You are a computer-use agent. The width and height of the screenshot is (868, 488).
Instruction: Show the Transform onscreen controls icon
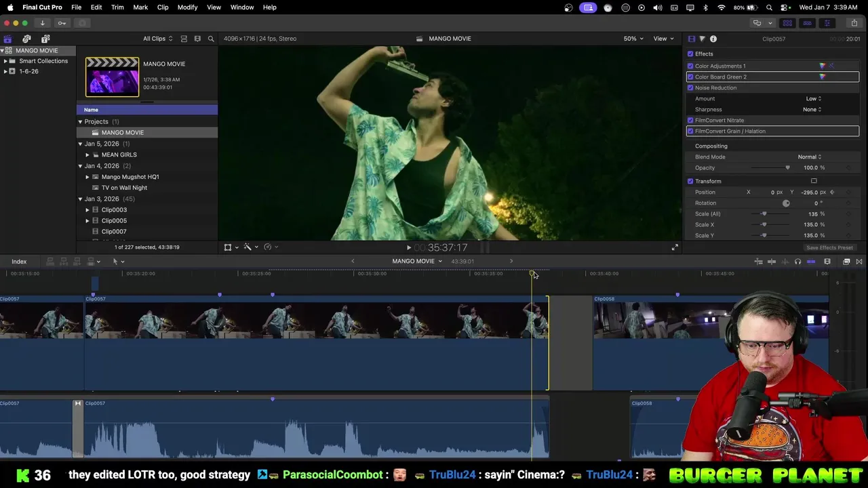(x=814, y=181)
